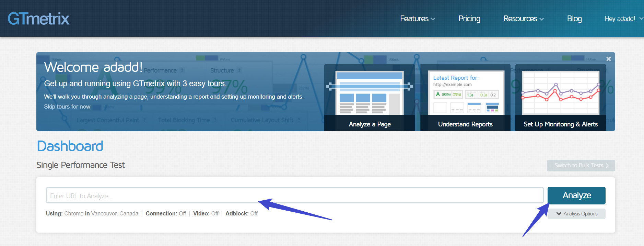Click the 'Adblock: Off' setting text
This screenshot has width=644, height=246.
click(242, 213)
